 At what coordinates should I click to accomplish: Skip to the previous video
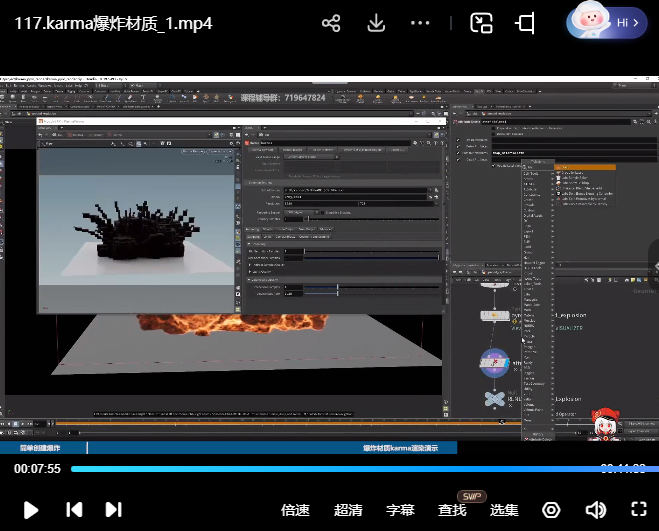coord(74,510)
